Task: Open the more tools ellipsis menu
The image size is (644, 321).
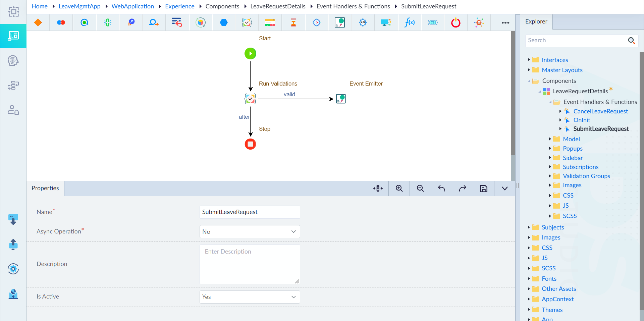Action: point(505,22)
